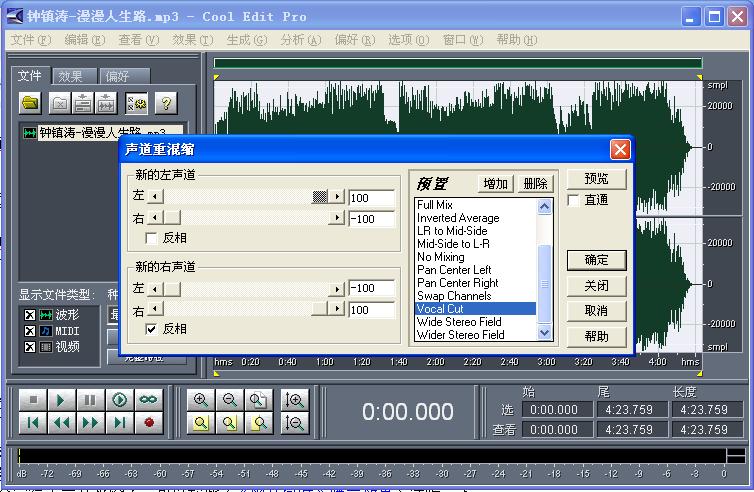Click the Delete (删除) preset button
754x492 pixels.
535,184
